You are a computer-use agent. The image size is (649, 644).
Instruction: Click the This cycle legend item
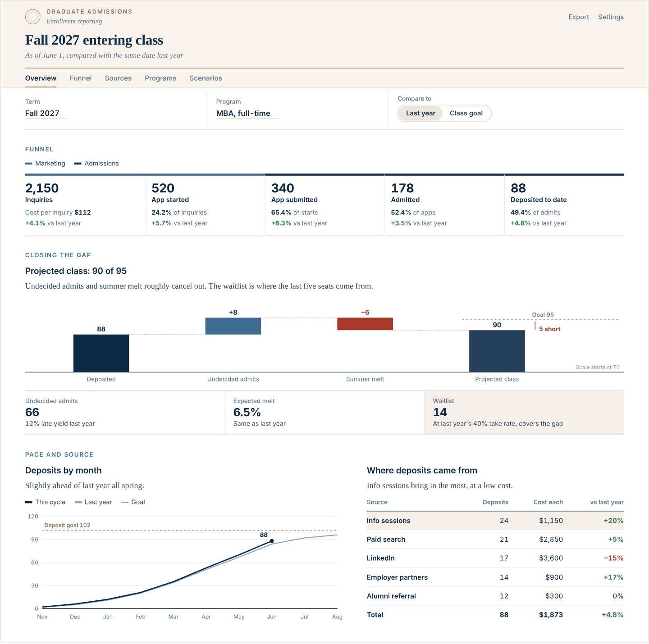[45, 502]
